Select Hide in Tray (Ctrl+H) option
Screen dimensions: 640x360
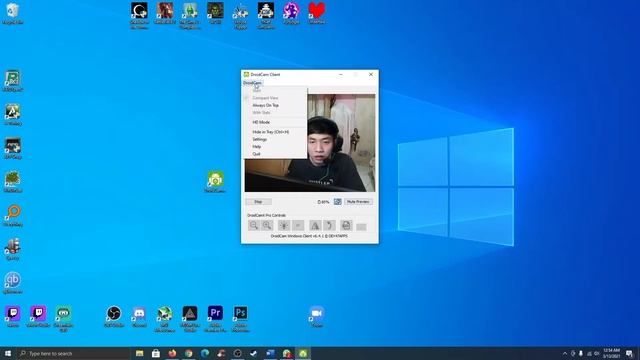(270, 132)
